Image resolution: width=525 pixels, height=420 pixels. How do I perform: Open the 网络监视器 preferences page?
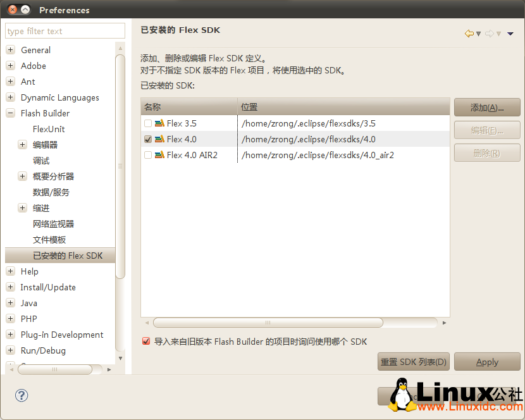(x=53, y=224)
